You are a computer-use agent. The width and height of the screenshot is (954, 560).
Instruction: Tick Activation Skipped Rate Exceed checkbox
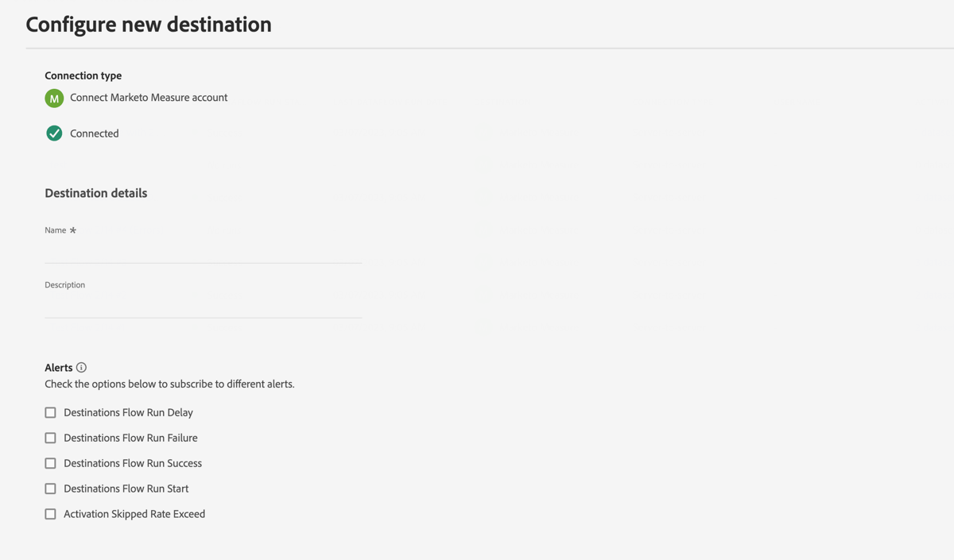click(x=50, y=514)
